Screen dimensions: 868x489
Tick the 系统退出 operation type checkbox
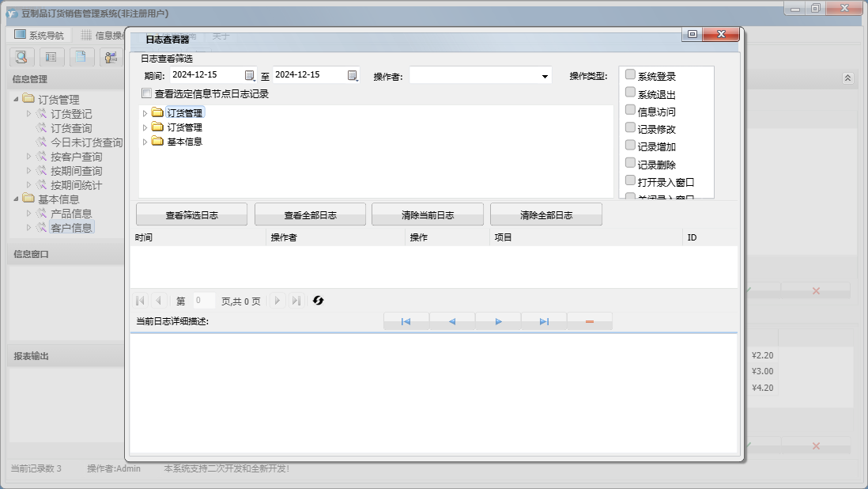630,92
